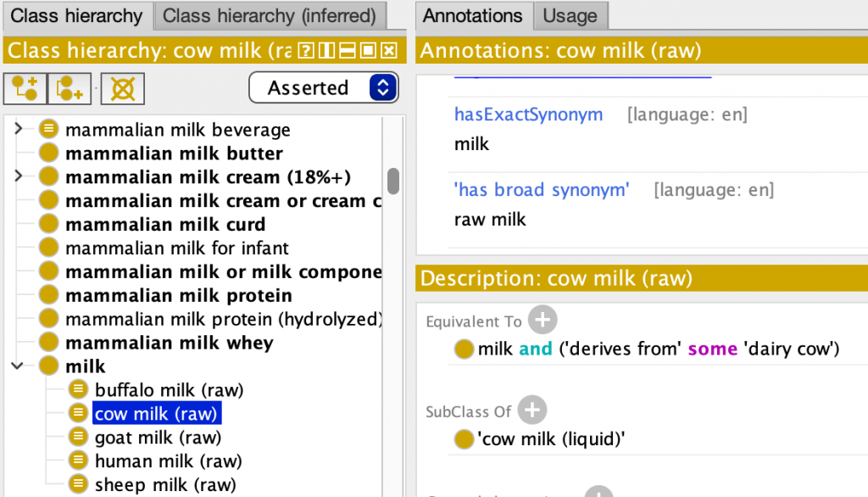This screenshot has width=868, height=497.
Task: Split the Class hierarchy view vertically
Action: pos(326,51)
